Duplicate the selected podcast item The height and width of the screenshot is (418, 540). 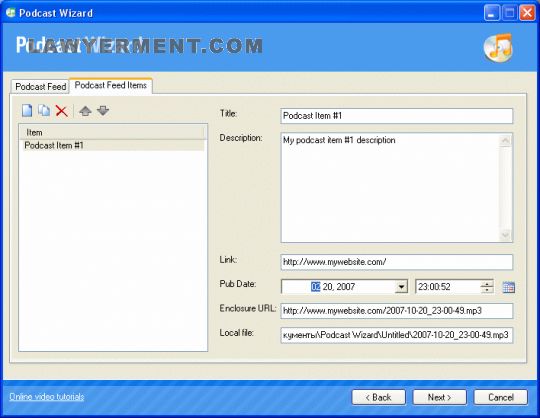(x=44, y=111)
